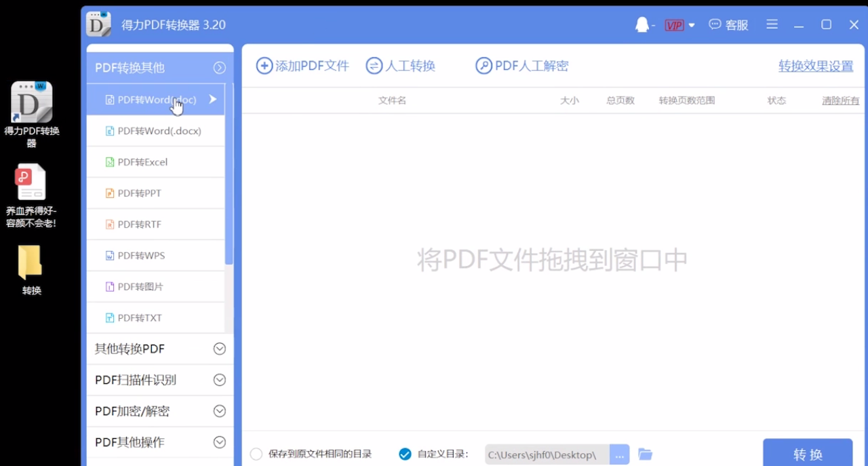Click the QQ penguin login icon
The height and width of the screenshot is (466, 868).
pos(642,25)
